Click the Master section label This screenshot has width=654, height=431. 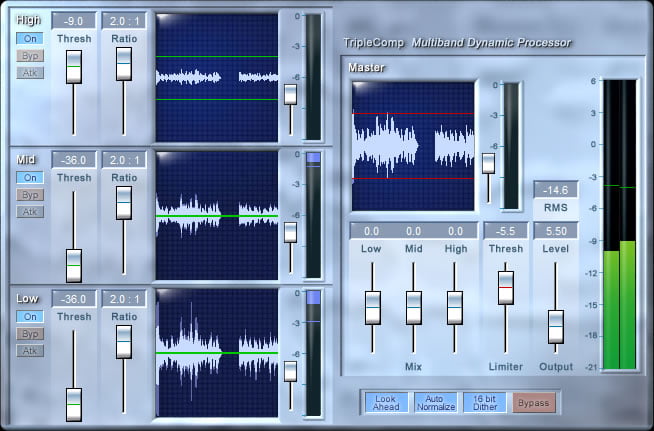click(x=366, y=67)
